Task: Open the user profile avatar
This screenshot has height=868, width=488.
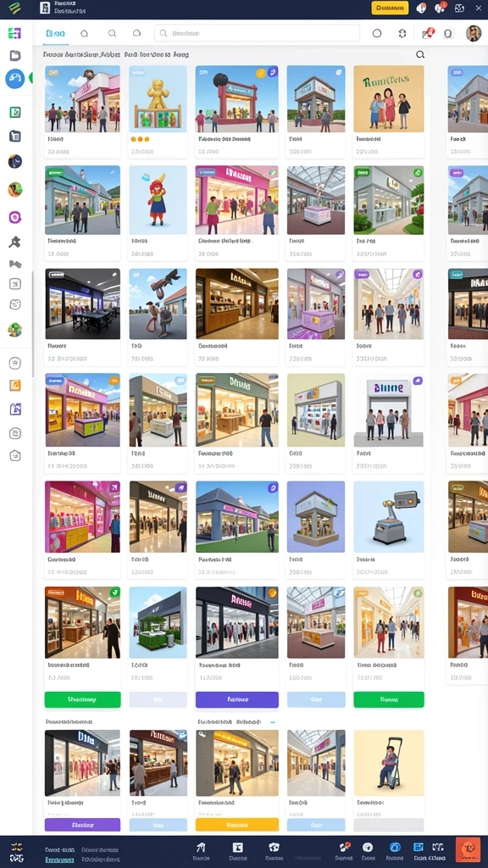Action: point(473,33)
